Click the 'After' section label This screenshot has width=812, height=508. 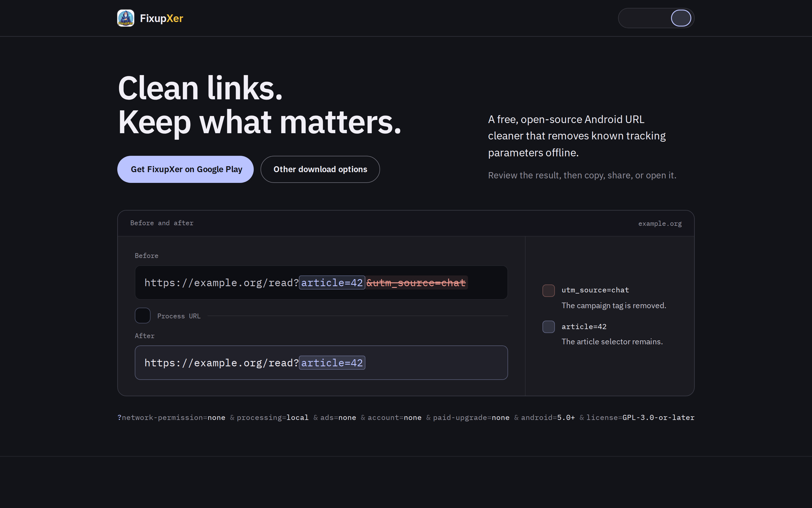tap(145, 336)
